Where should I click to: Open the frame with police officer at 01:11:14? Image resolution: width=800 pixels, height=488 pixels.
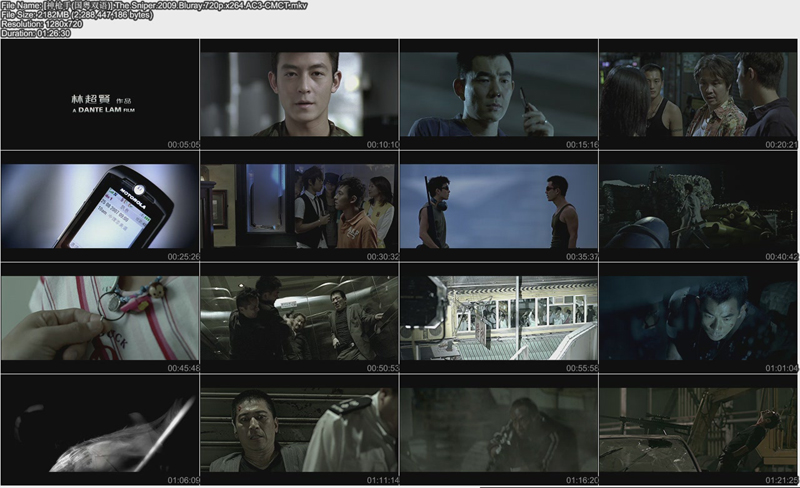[299, 430]
